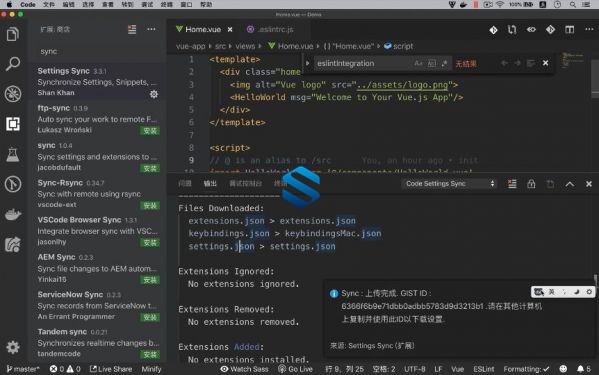Click master branch in status bar
Viewport: 599px width, 375px height.
pyautogui.click(x=23, y=369)
